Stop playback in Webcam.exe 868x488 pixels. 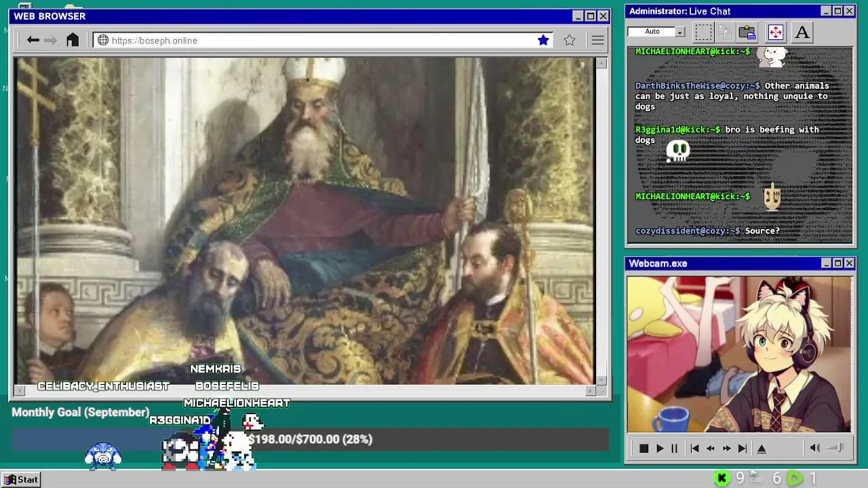tap(644, 449)
